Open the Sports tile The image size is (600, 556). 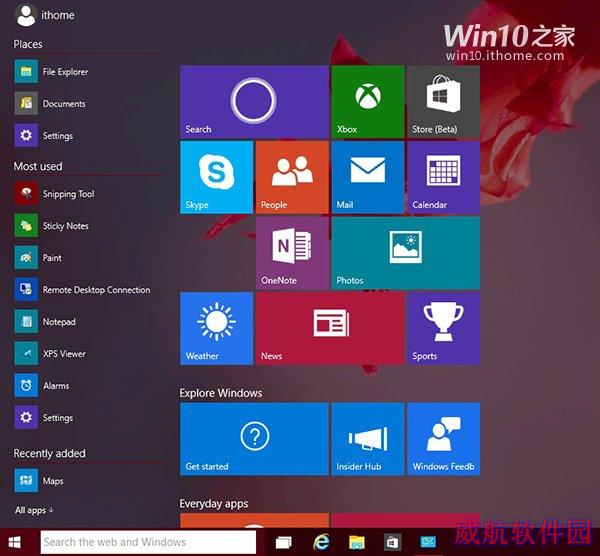[443, 328]
